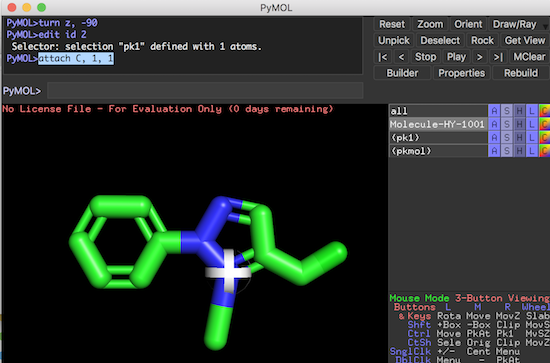
Task: Click the Rebuild button
Action: 521,73
